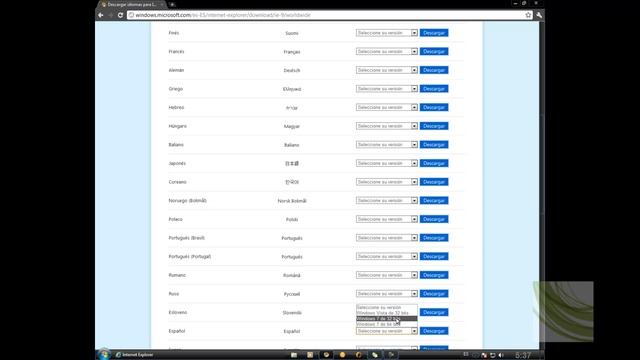Click Descargar for Ruso
The width and height of the screenshot is (640, 360).
pyautogui.click(x=434, y=293)
